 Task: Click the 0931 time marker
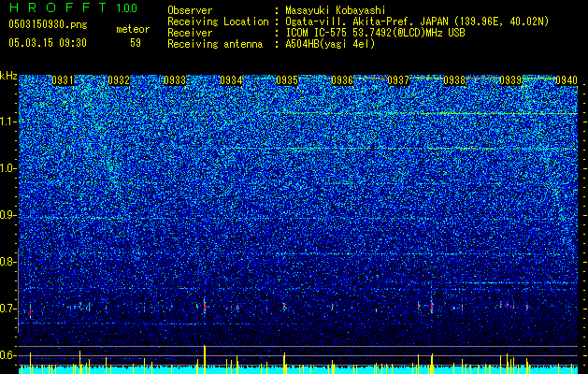(x=63, y=80)
